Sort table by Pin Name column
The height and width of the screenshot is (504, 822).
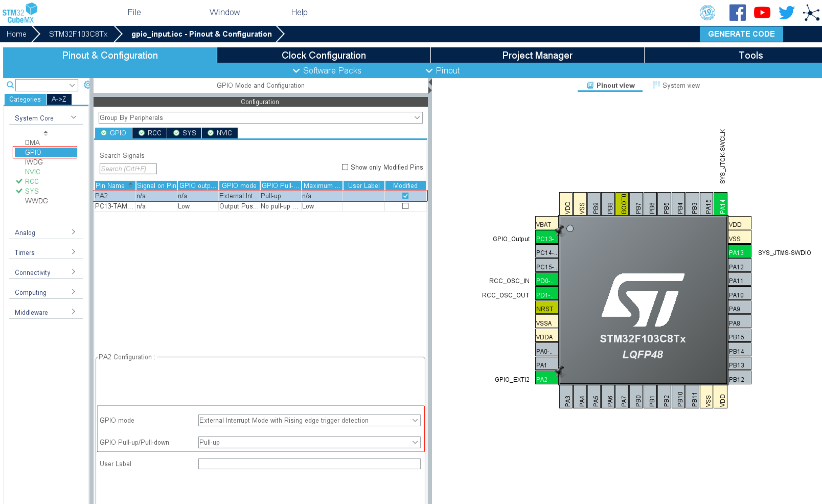tap(115, 185)
